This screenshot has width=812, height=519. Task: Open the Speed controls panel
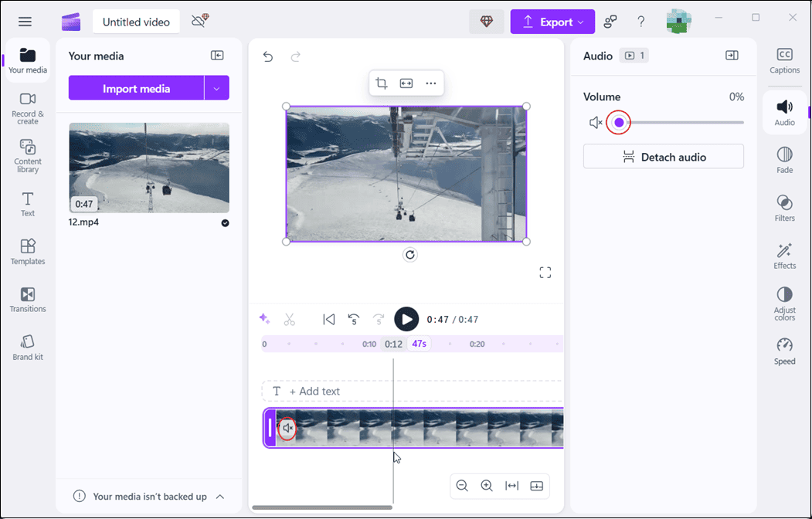784,350
